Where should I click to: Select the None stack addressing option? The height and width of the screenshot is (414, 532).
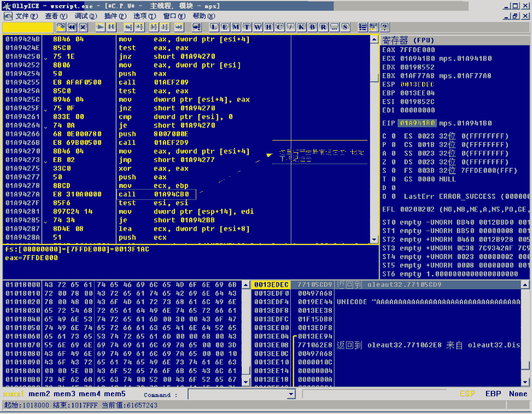click(x=518, y=394)
